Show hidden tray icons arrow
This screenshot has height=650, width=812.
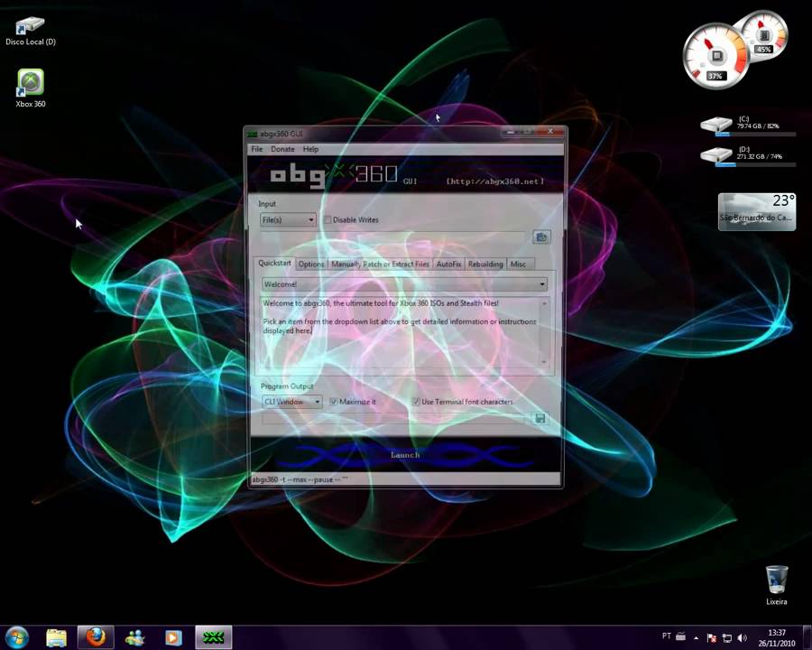(696, 637)
